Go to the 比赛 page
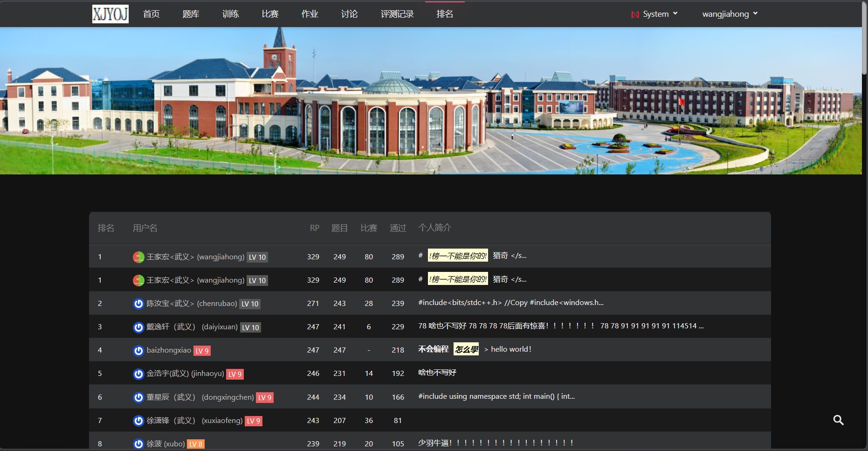The height and width of the screenshot is (451, 868). coord(270,14)
